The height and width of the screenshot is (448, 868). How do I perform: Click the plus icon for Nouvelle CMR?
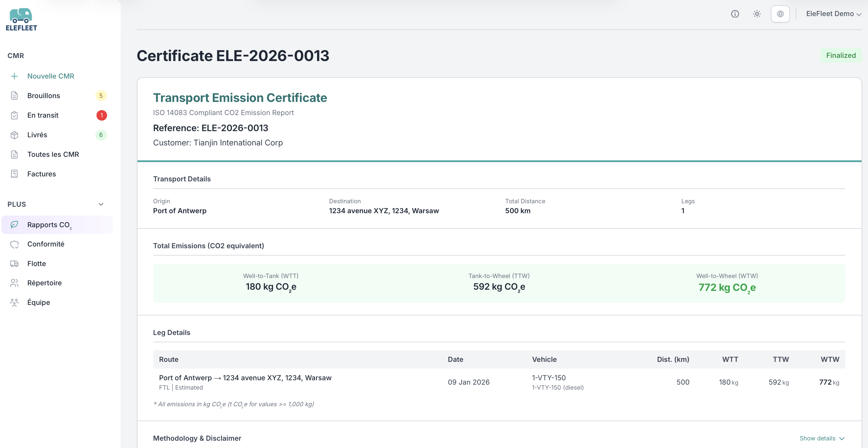pos(14,76)
